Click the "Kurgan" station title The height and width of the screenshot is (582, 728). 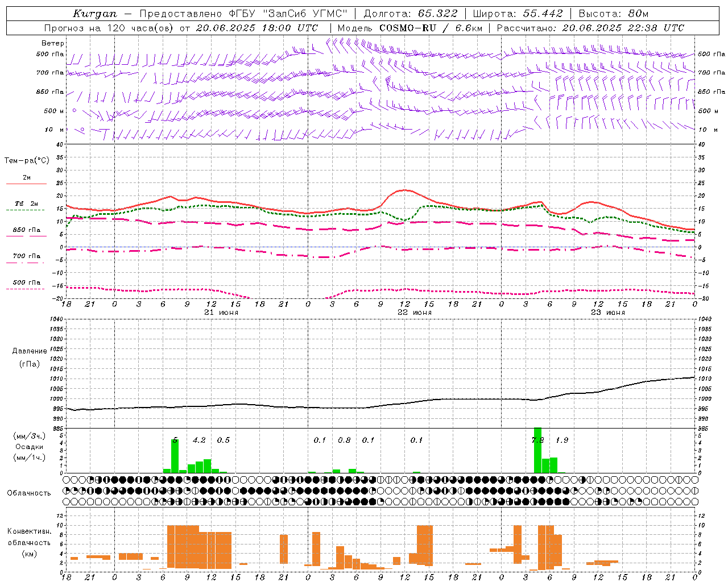pos(95,14)
